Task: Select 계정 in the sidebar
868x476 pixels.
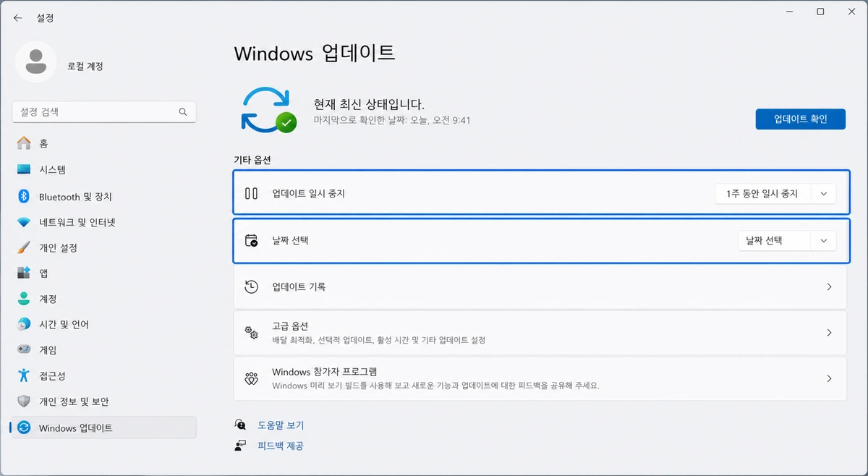Action: click(103, 299)
